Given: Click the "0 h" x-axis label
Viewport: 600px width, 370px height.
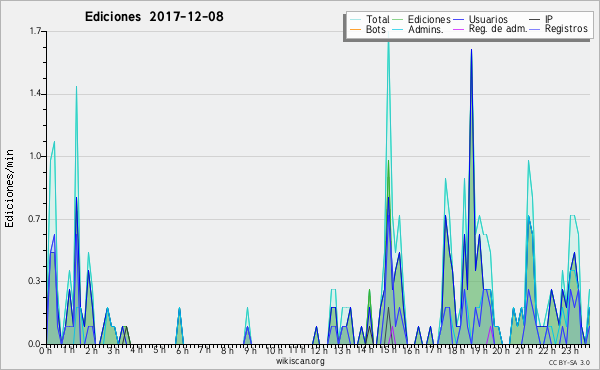Looking at the screenshot, I should 46,350.
